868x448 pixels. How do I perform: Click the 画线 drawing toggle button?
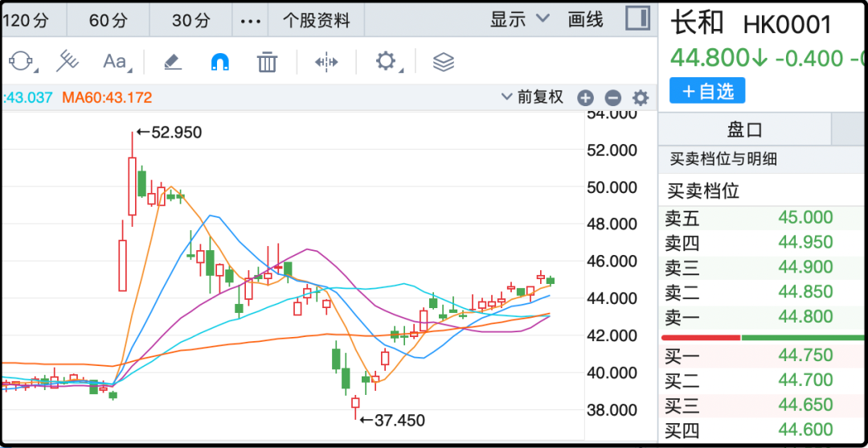coord(585,19)
